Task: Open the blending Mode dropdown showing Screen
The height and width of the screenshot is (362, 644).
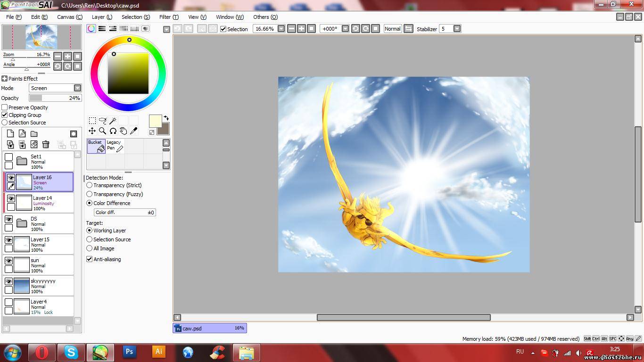Action: 77,88
